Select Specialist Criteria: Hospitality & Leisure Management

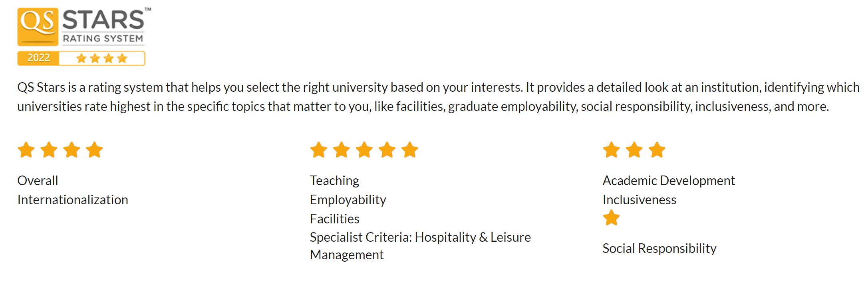point(420,238)
